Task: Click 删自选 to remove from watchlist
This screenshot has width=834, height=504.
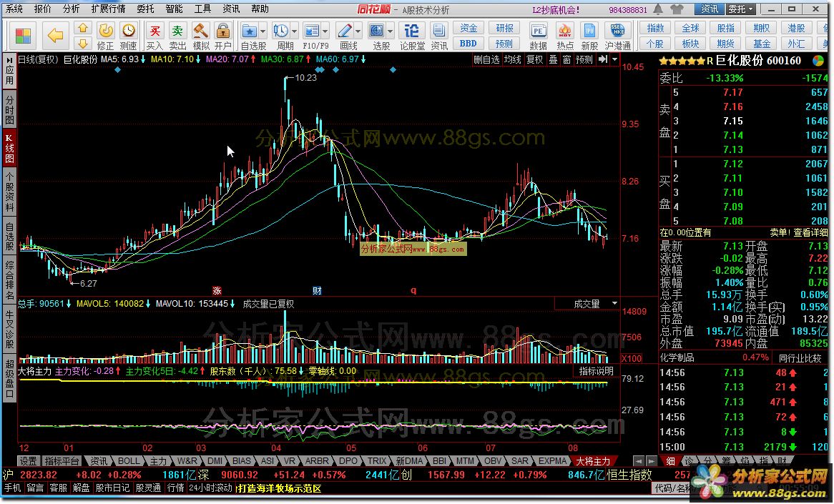Action: (x=486, y=59)
